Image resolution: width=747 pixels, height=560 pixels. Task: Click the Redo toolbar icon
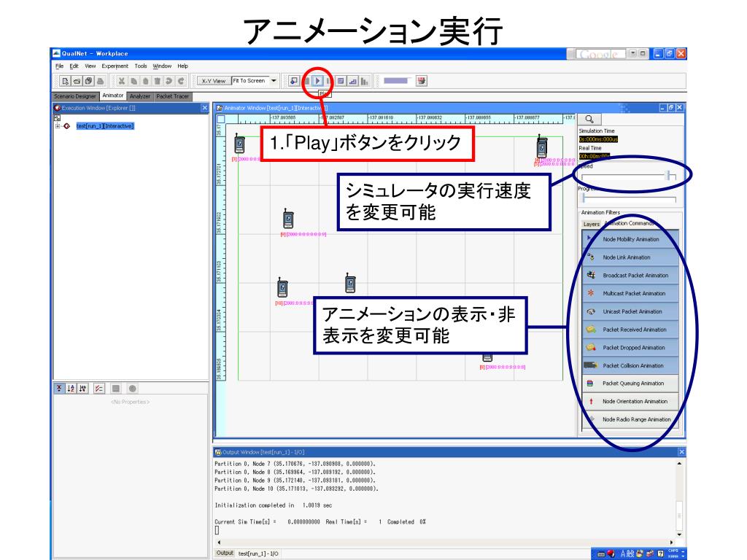click(x=181, y=81)
